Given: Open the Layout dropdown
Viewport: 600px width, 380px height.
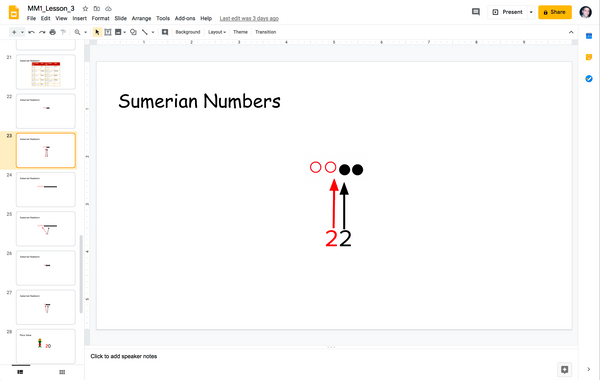Looking at the screenshot, I should [x=217, y=32].
